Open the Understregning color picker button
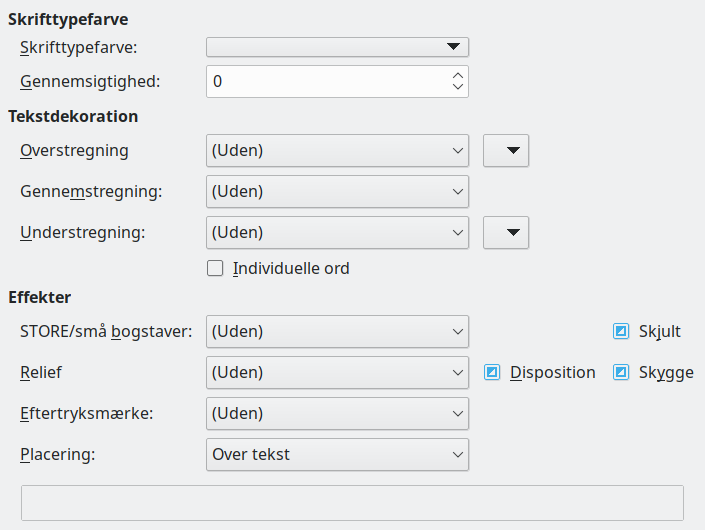Viewport: 705px width, 530px height. click(506, 232)
